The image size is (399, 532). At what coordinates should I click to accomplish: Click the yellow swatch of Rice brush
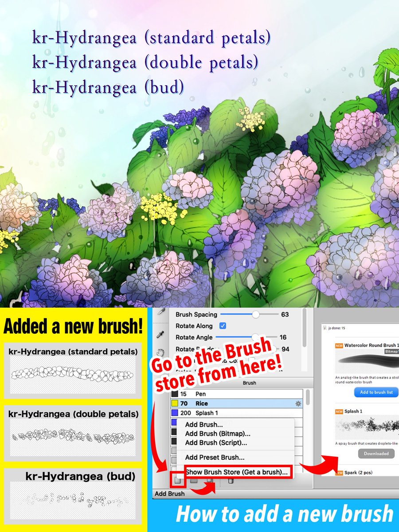(x=175, y=403)
